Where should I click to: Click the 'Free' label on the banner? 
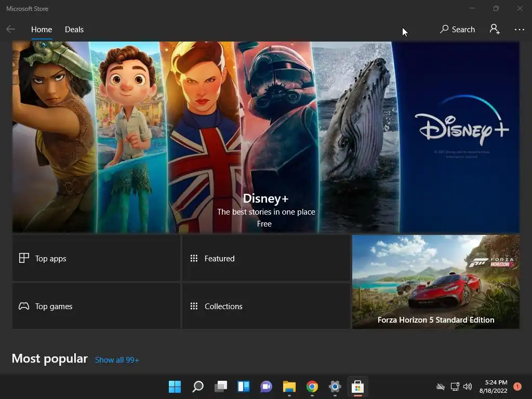[x=264, y=224]
